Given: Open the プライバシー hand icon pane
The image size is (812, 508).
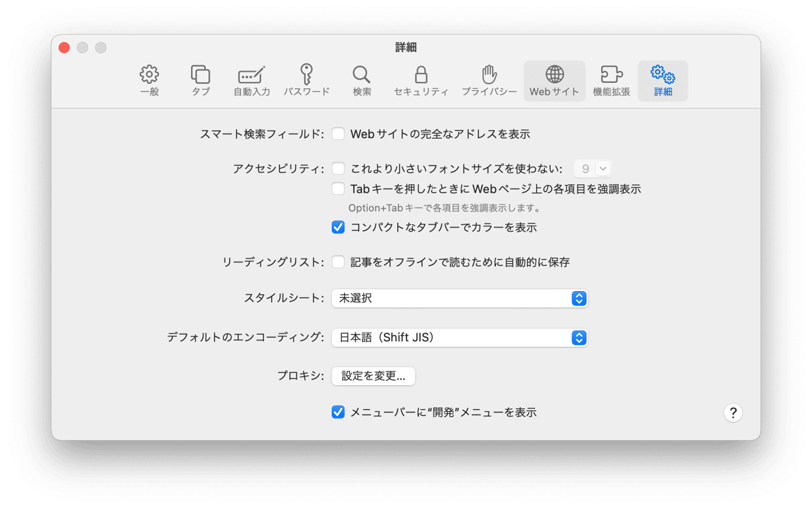Looking at the screenshot, I should (489, 81).
